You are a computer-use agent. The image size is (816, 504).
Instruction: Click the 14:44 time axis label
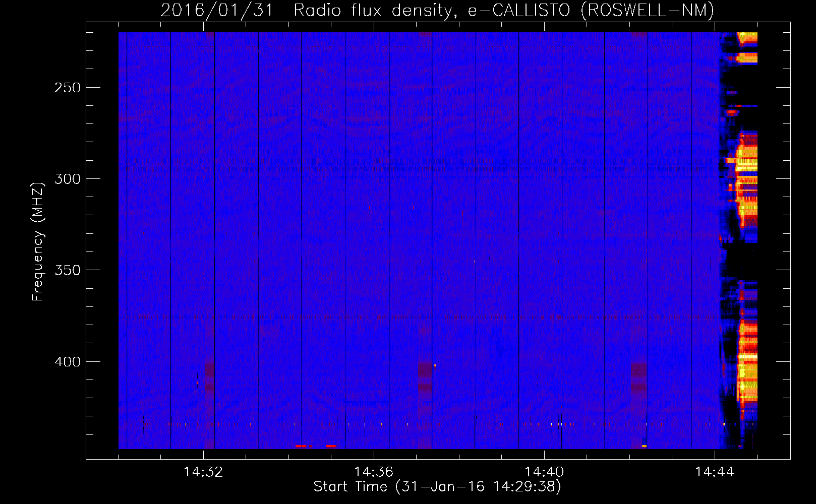(715, 472)
